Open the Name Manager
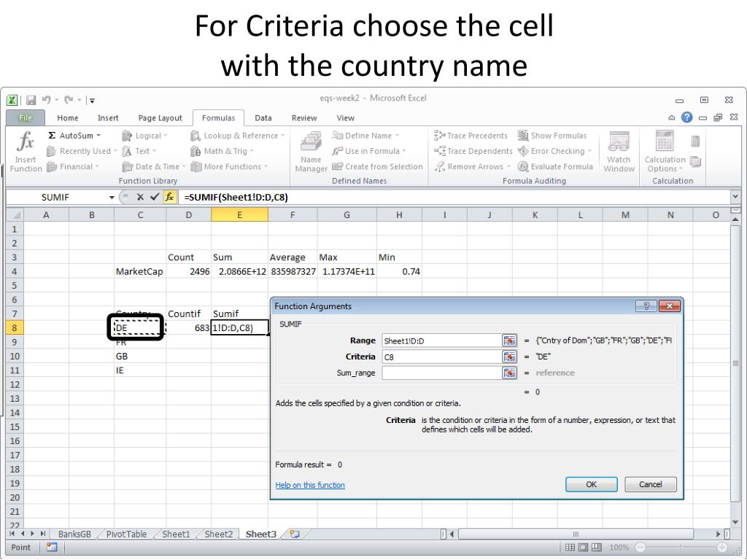Image resolution: width=747 pixels, height=560 pixels. tap(311, 152)
